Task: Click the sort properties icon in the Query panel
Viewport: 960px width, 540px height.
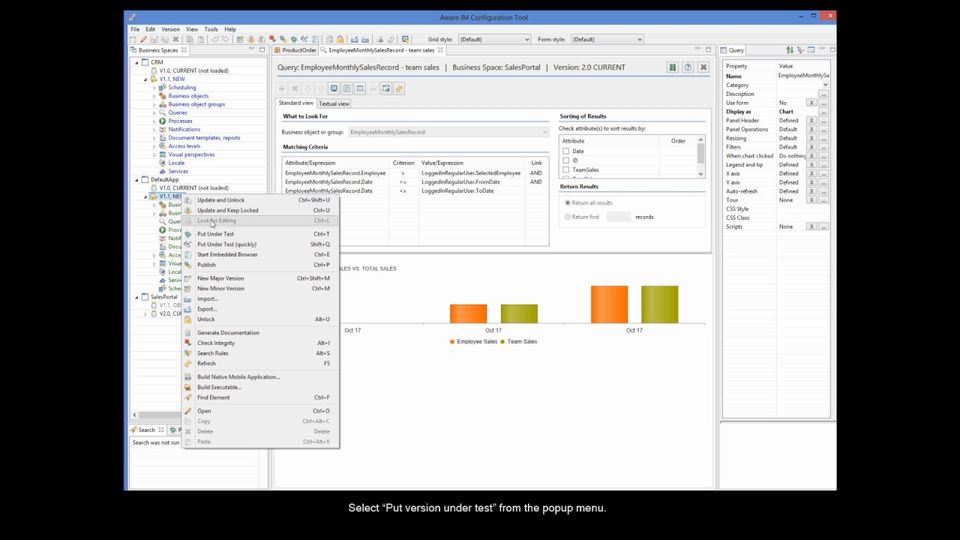Action: pyautogui.click(x=790, y=50)
